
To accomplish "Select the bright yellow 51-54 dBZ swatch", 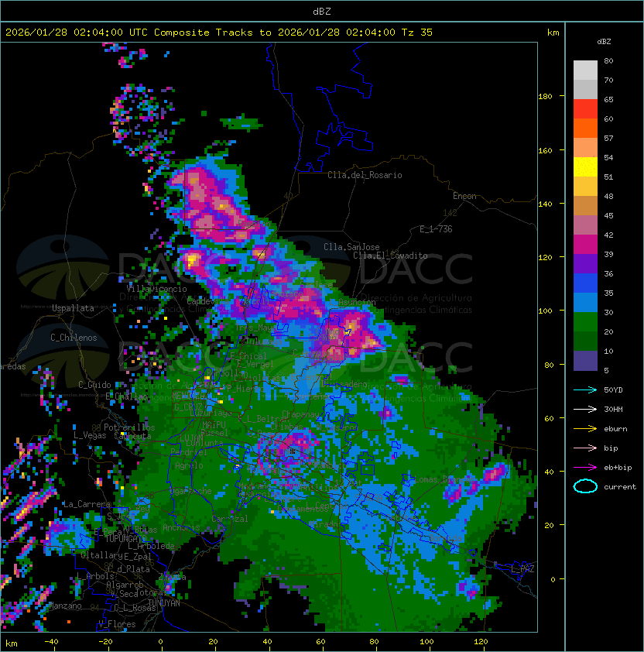I will pos(585,166).
